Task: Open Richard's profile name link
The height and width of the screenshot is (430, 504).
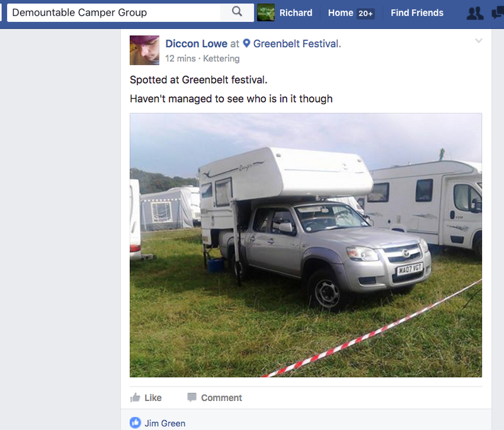Action: tap(295, 13)
